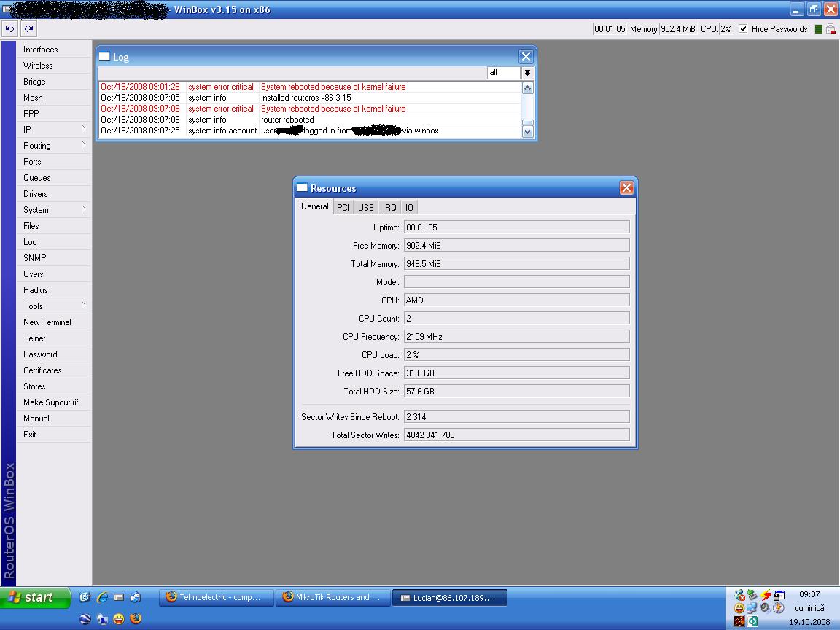This screenshot has width=840, height=630.
Task: Open SNMP menu item
Action: click(x=53, y=257)
